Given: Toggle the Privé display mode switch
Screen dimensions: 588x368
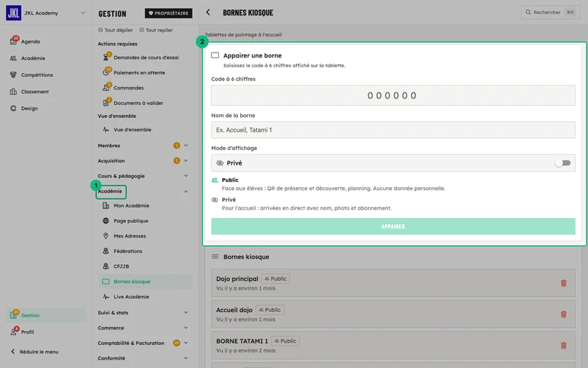Looking at the screenshot, I should pos(563,163).
